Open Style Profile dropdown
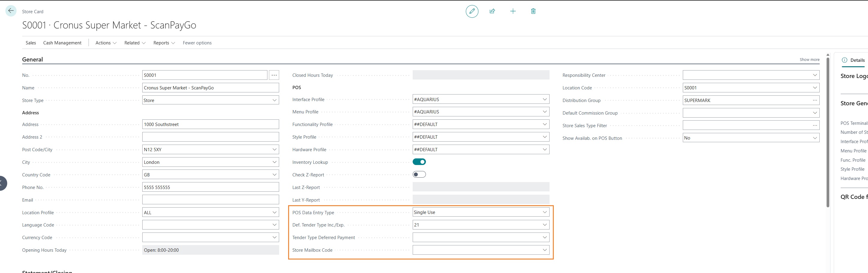The height and width of the screenshot is (273, 868). (x=544, y=137)
